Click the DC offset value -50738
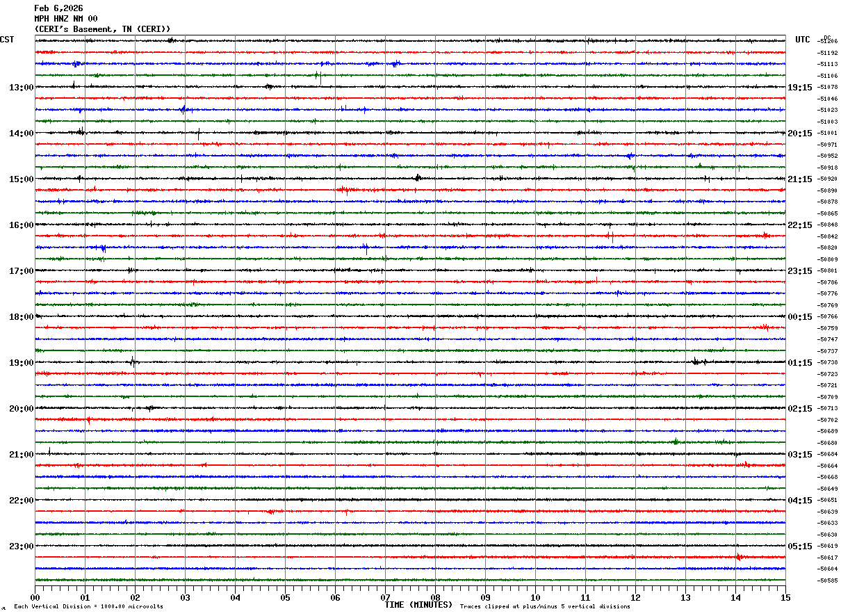841x616 pixels. 828,363
